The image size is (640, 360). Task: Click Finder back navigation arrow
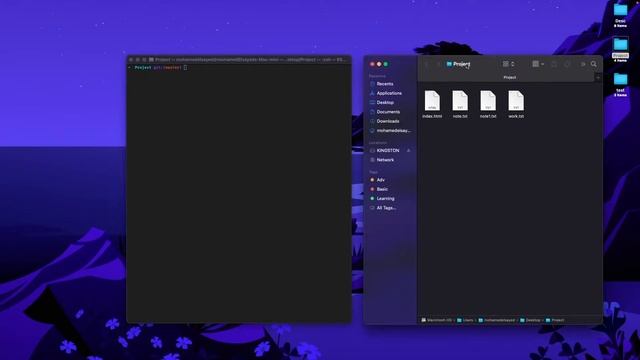[x=427, y=64]
